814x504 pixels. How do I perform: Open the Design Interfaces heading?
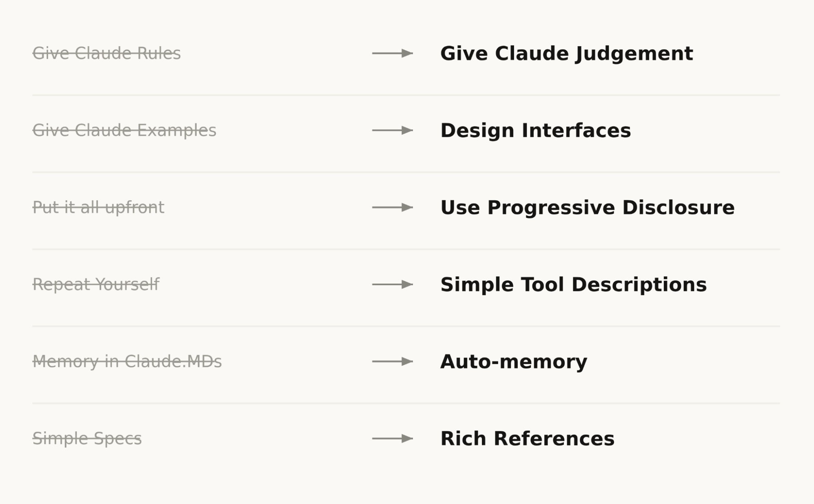click(x=536, y=130)
